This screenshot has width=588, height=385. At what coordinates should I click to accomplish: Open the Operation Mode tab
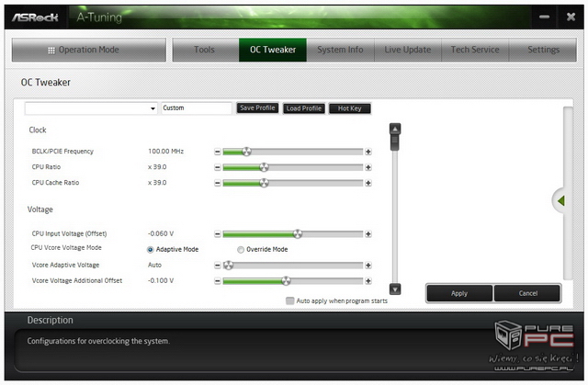89,50
